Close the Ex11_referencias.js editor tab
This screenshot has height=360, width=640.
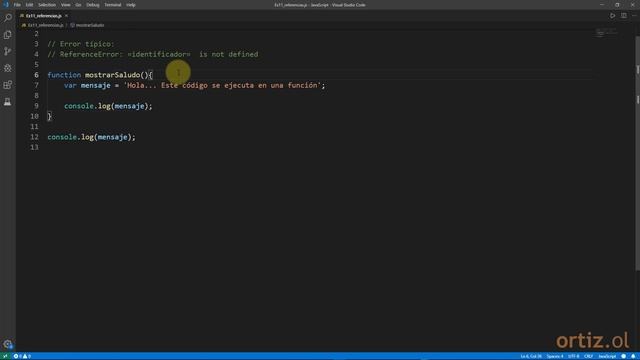(x=67, y=16)
